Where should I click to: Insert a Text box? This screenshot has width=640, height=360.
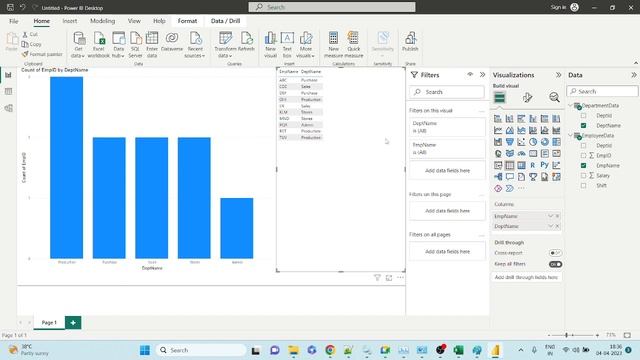287,44
